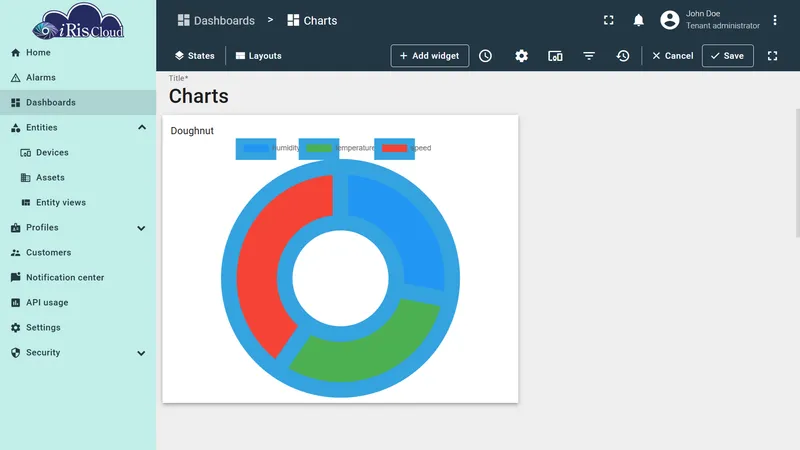Open notifications bell
The image size is (800, 450).
(x=638, y=20)
